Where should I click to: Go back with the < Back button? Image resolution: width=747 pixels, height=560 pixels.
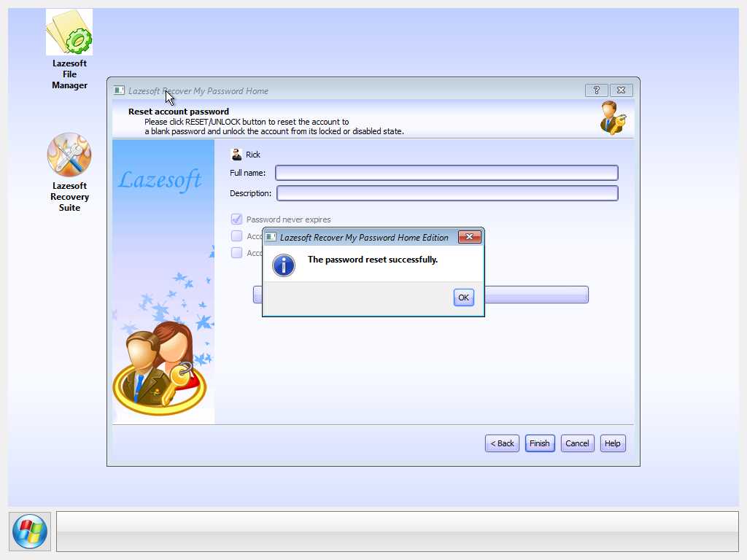(502, 443)
